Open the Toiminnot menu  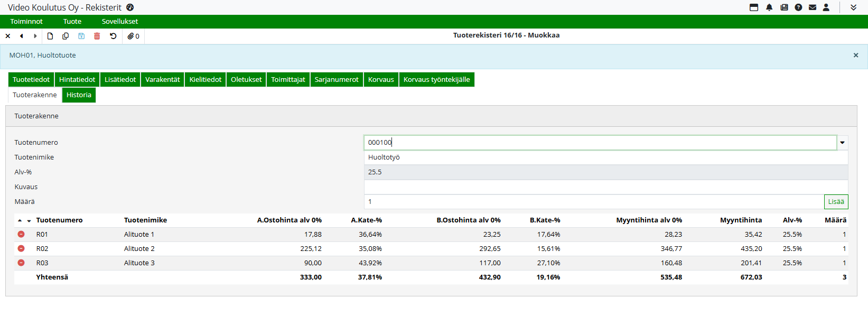[x=26, y=22]
